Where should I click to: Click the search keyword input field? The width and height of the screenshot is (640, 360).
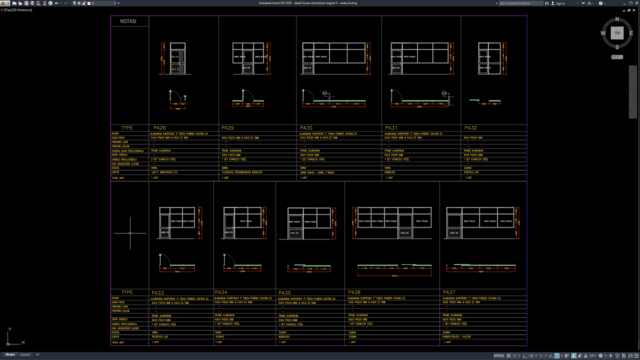(x=521, y=3)
